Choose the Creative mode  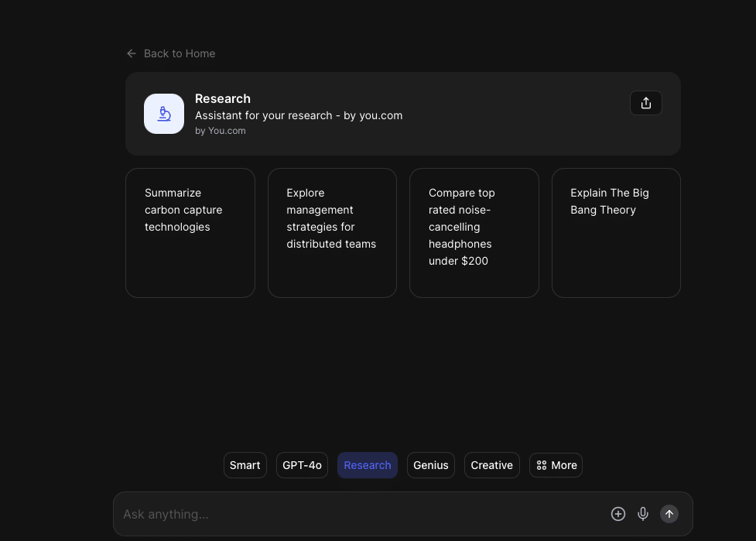(491, 465)
